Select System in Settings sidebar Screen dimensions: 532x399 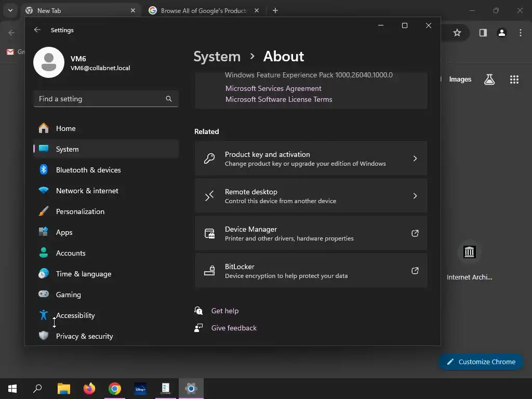(106, 149)
